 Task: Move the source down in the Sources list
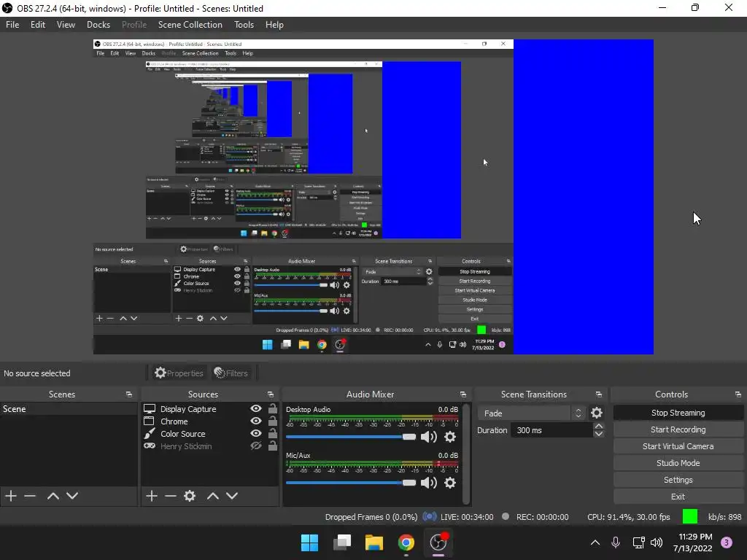(231, 496)
